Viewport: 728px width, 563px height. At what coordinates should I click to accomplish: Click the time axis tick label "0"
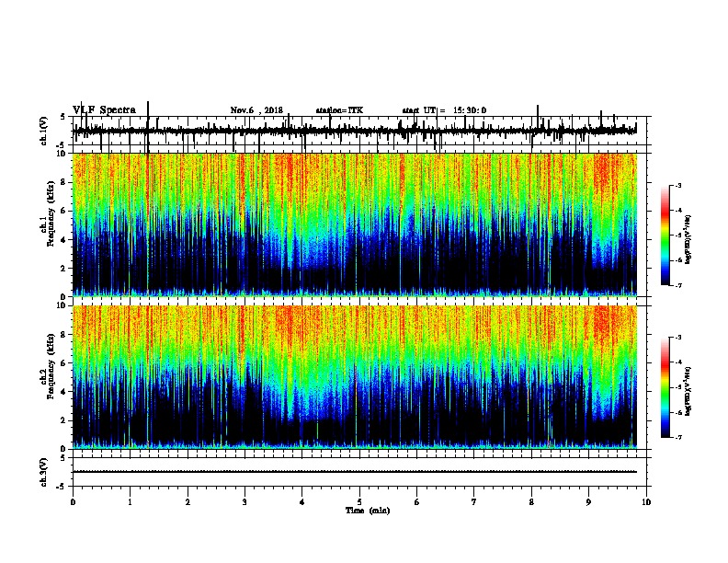pyautogui.click(x=73, y=502)
